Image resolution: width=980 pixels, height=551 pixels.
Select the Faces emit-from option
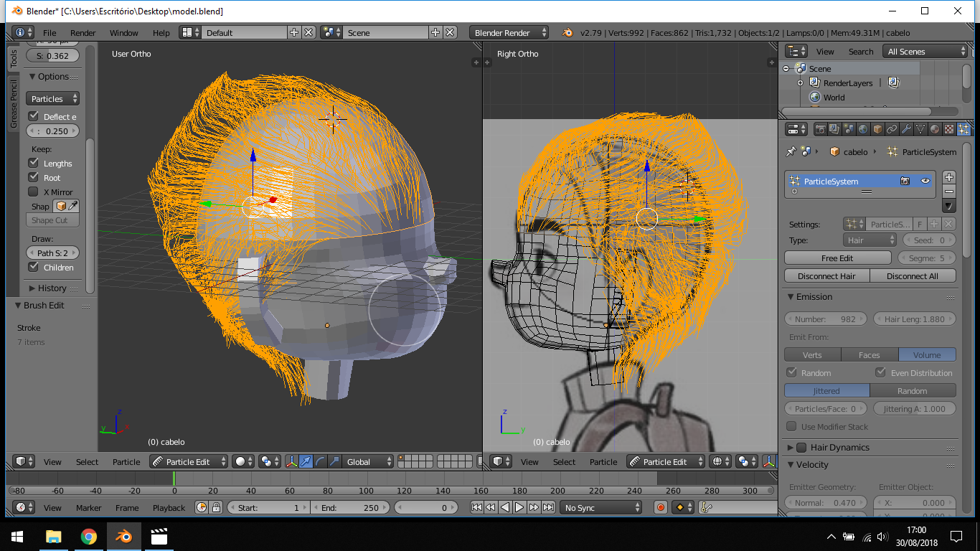tap(869, 354)
